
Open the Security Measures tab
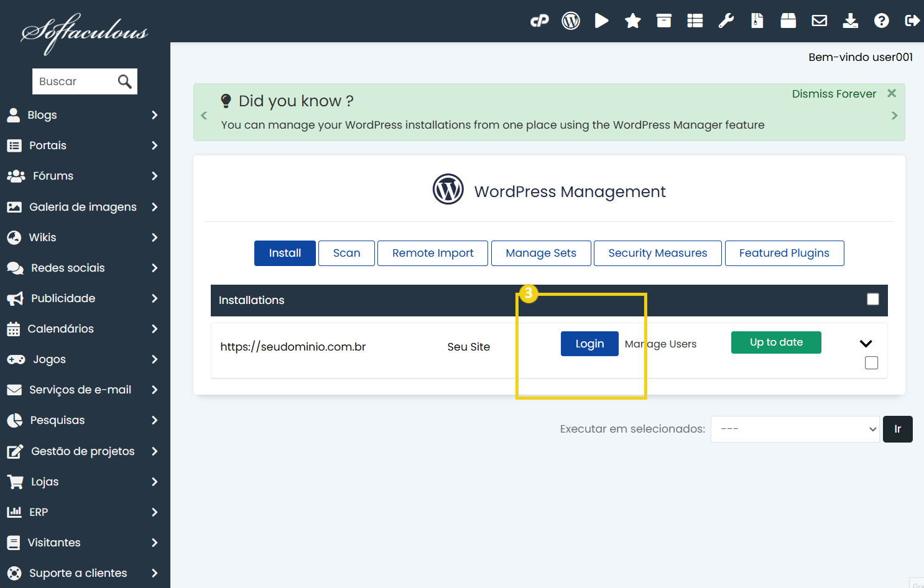(x=658, y=253)
